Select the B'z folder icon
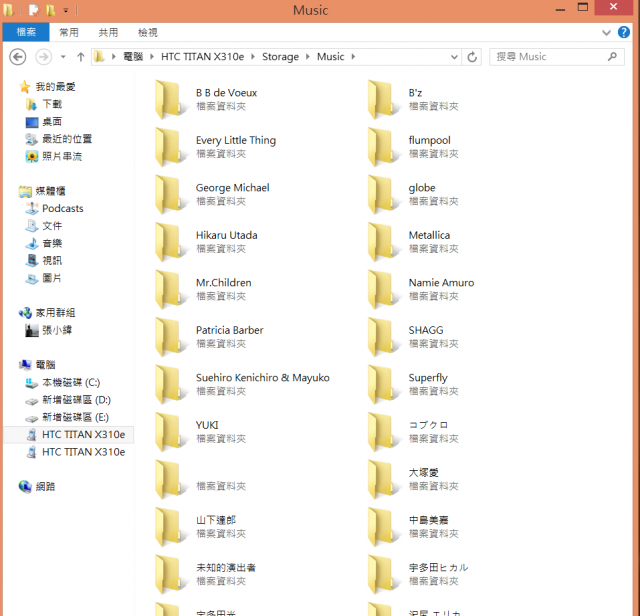Viewport: 640px width, 616px height. pos(382,100)
